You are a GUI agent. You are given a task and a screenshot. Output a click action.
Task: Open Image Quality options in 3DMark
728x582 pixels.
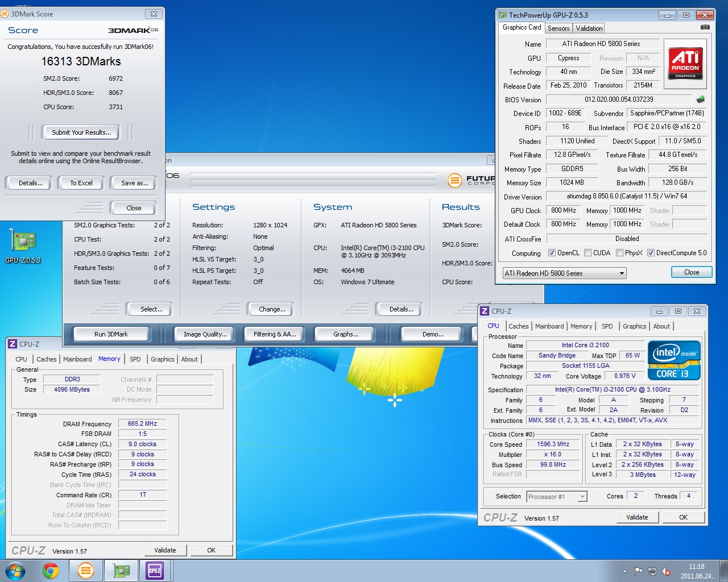tap(205, 334)
